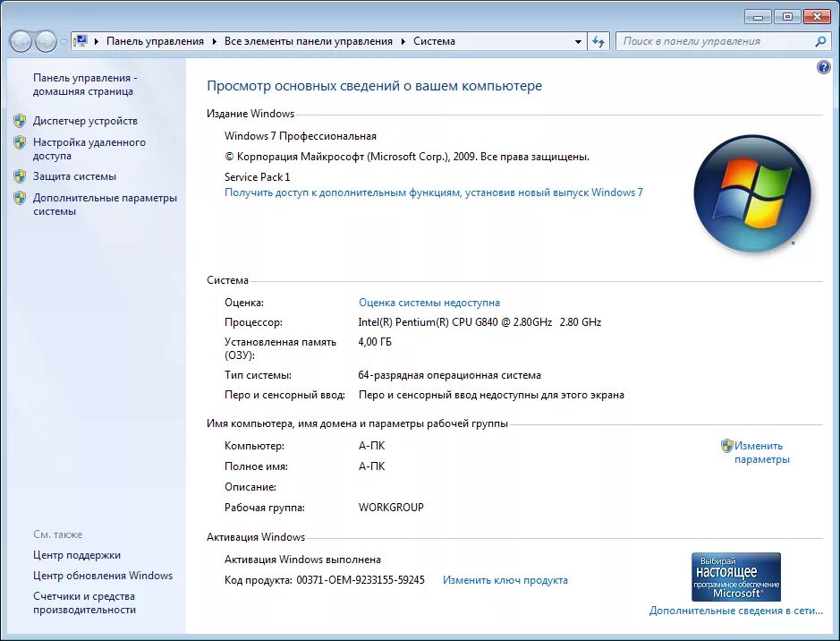The image size is (840, 641).
Task: Click shield icon beside Диспетчер устройств
Action: coord(20,121)
